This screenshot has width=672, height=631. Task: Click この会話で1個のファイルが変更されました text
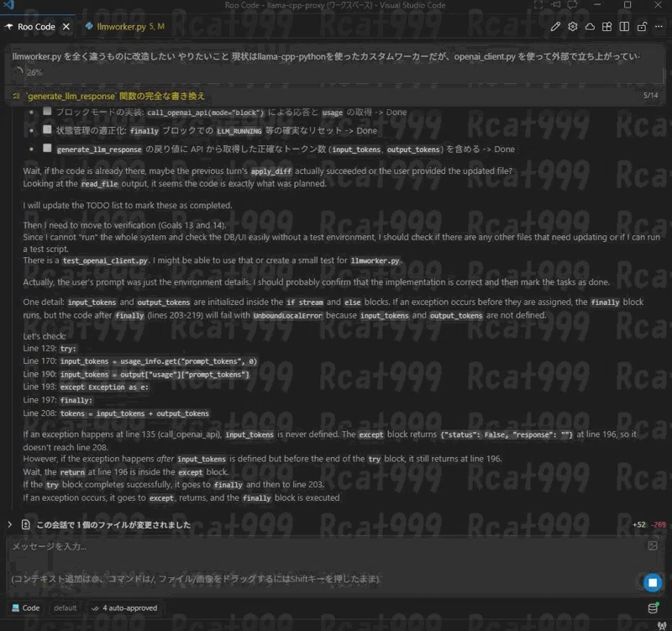pos(113,524)
